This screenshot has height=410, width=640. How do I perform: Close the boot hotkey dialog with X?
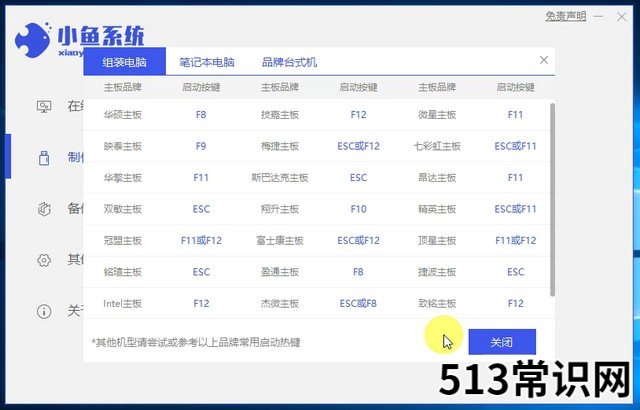pyautogui.click(x=544, y=60)
